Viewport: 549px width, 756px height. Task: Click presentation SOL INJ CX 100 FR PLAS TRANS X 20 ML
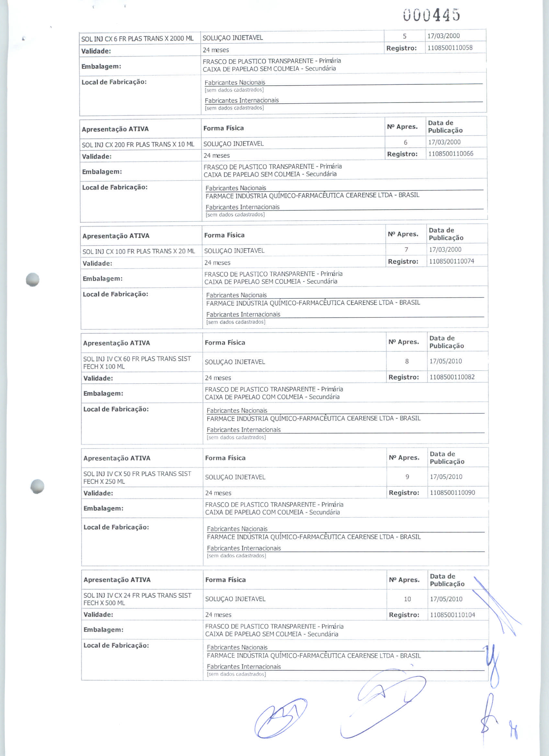pyautogui.click(x=139, y=251)
